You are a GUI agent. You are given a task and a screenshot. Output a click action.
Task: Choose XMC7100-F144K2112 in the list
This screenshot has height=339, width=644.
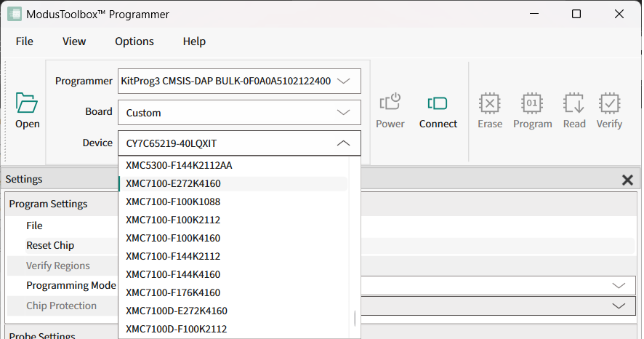click(173, 256)
